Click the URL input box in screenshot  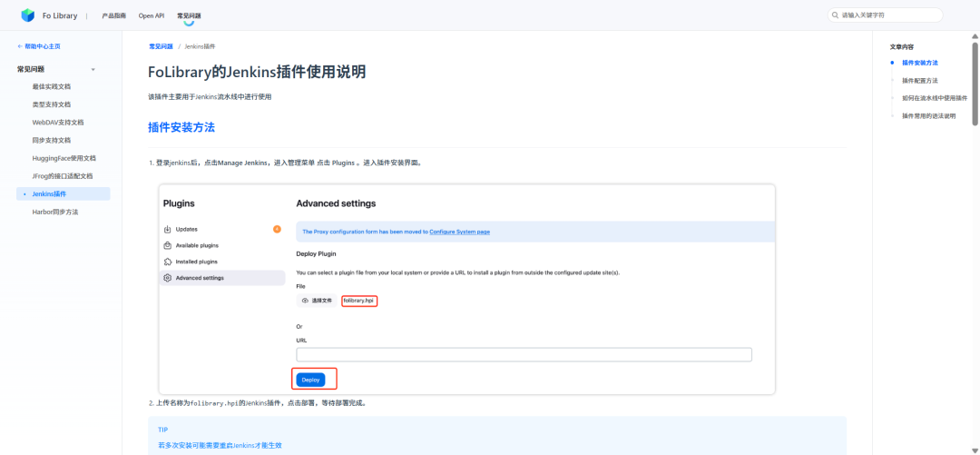(524, 355)
